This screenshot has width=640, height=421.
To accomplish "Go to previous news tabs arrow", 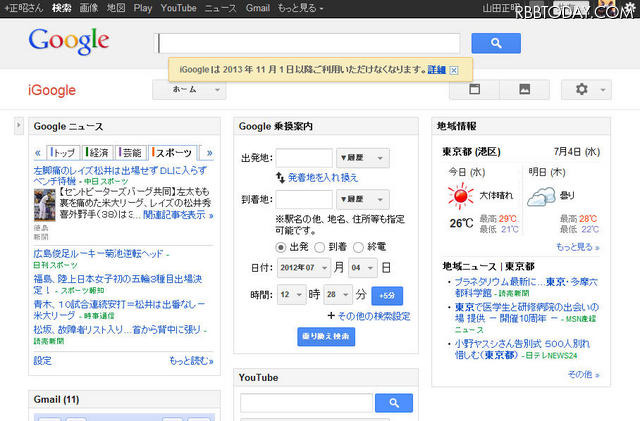I will tap(38, 153).
